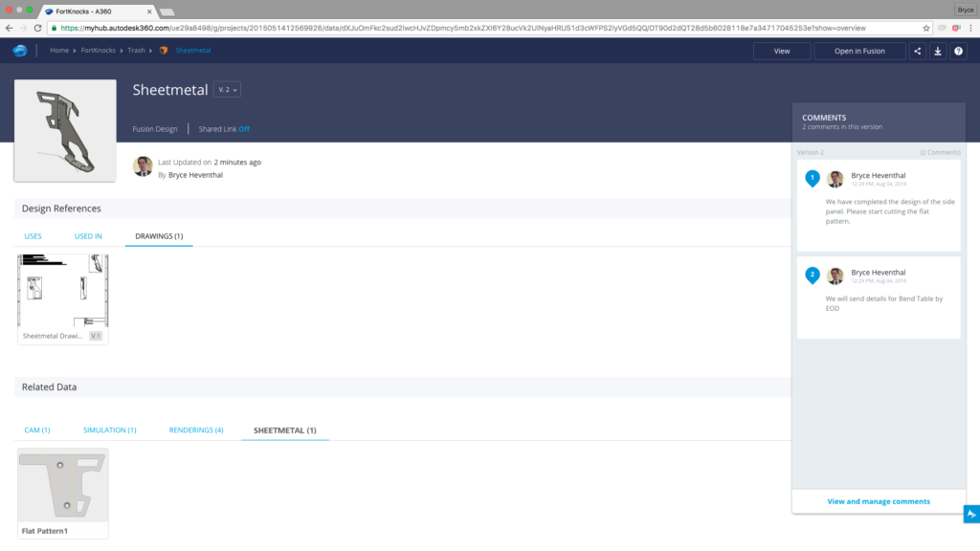Click the second comment about Bend Table
The height and width of the screenshot is (551, 980).
click(x=883, y=303)
